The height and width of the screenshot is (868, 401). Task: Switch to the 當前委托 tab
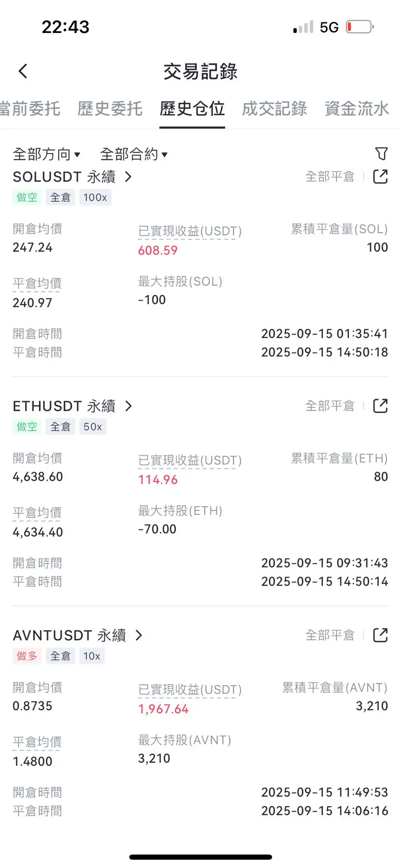click(30, 108)
